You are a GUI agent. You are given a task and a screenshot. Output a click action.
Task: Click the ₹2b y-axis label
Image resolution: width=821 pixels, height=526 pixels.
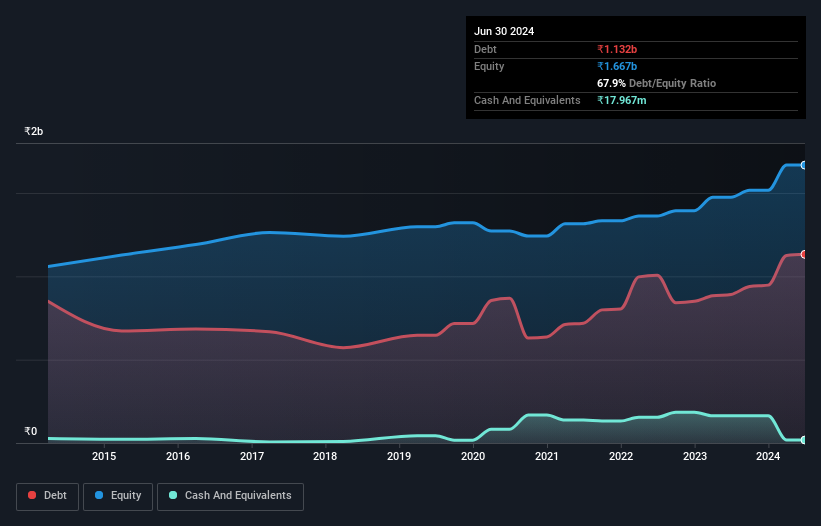[x=34, y=131]
